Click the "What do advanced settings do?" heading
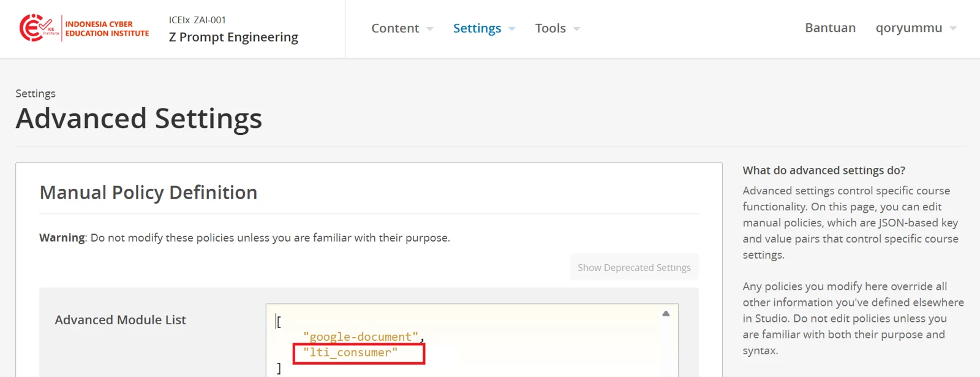The height and width of the screenshot is (377, 980). click(x=824, y=170)
